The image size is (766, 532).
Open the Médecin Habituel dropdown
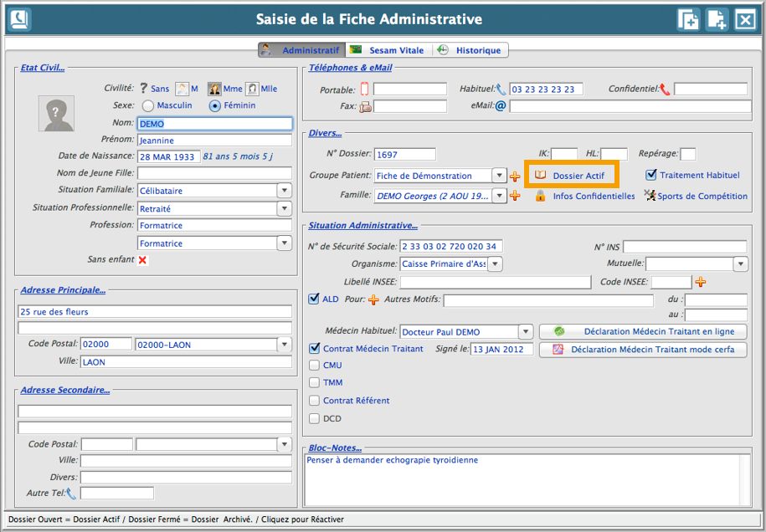[526, 332]
